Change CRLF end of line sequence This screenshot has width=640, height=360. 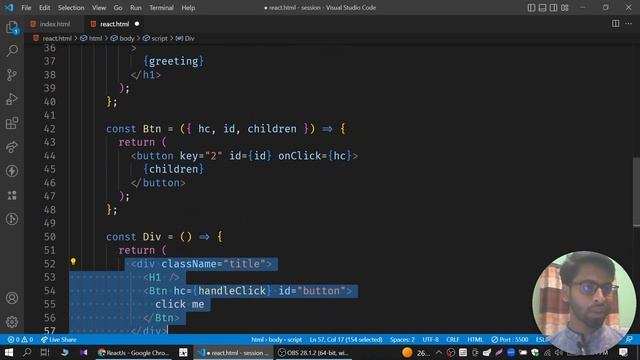click(453, 340)
